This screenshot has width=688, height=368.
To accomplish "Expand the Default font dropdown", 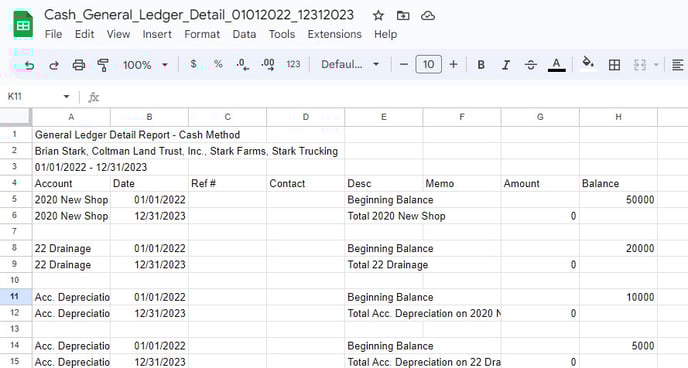I will [x=350, y=64].
